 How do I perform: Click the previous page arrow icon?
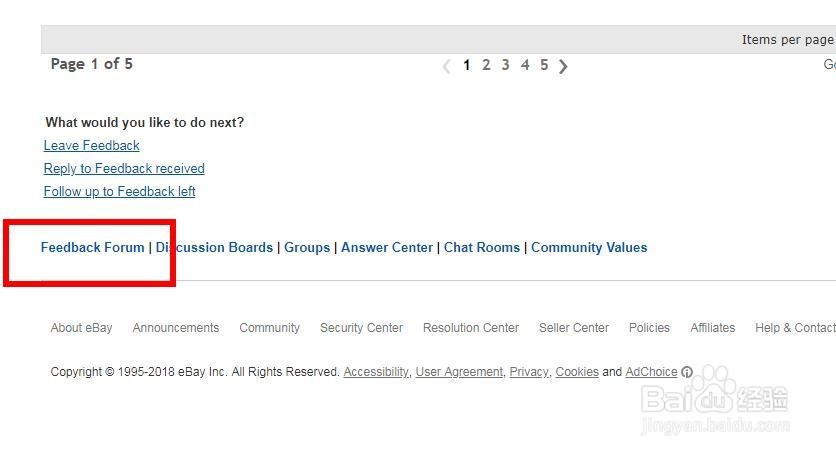coord(447,67)
